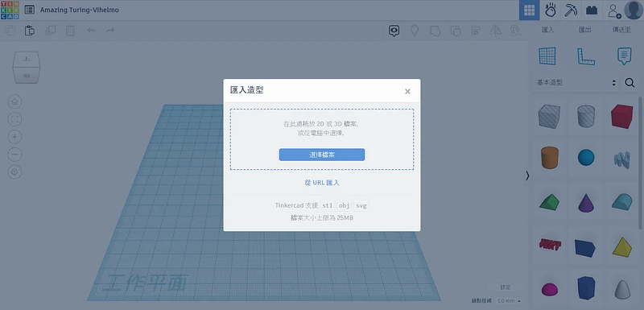Switch to 3D design grid view
The height and width of the screenshot is (310, 644).
(530, 10)
